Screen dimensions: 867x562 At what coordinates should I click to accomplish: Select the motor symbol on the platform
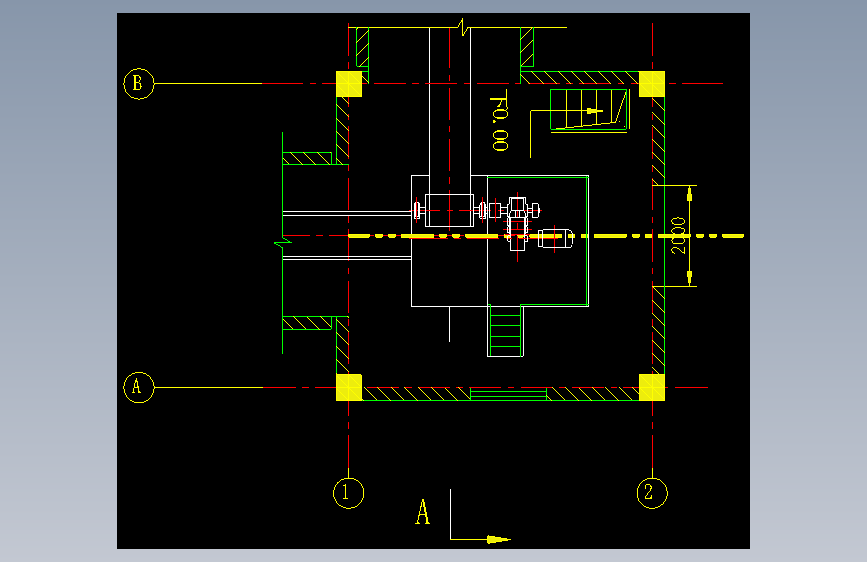click(x=555, y=238)
